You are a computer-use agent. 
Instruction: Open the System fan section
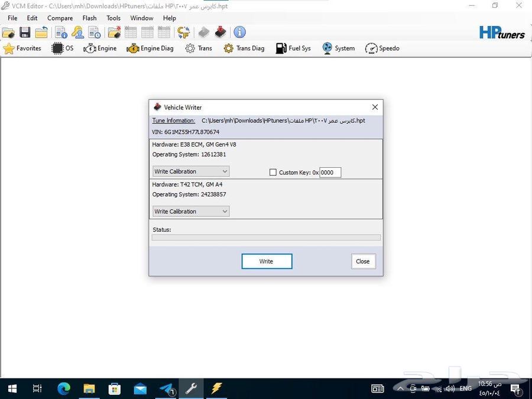tap(338, 48)
